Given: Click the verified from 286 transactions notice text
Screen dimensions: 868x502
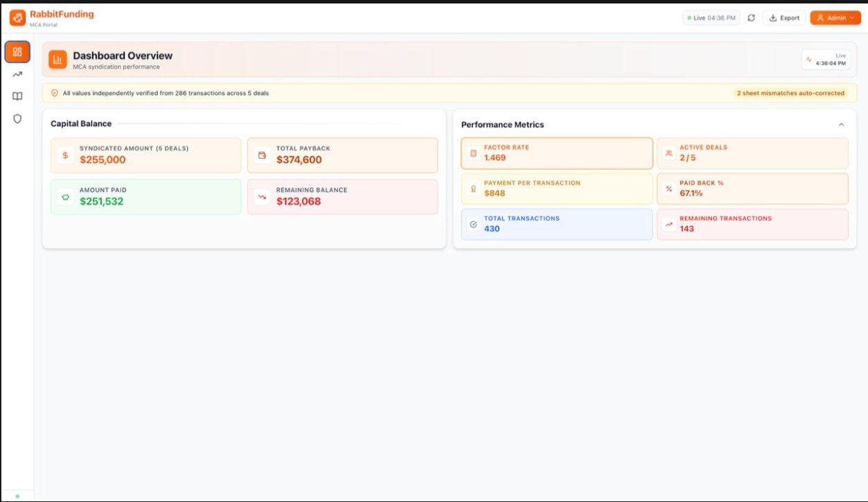Looking at the screenshot, I should pos(166,93).
